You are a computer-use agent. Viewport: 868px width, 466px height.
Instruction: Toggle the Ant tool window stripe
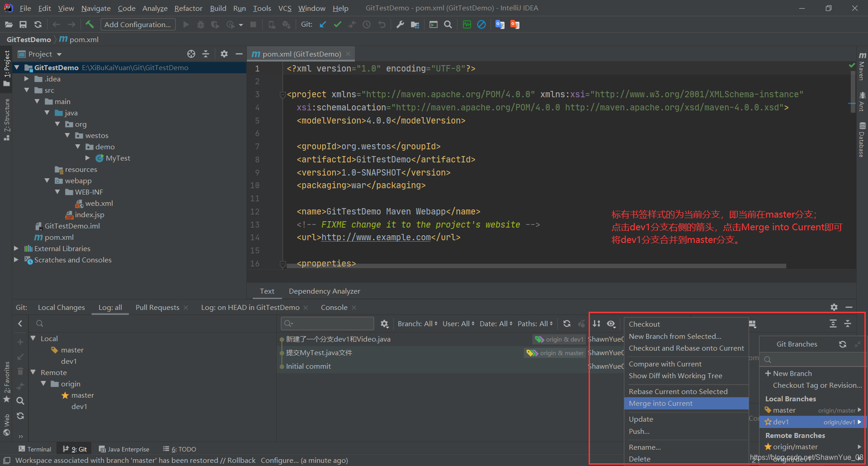pyautogui.click(x=862, y=101)
